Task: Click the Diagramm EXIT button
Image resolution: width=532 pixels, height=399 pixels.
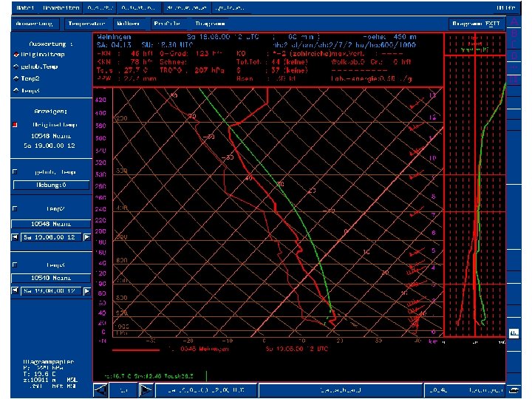Action: 477,24
